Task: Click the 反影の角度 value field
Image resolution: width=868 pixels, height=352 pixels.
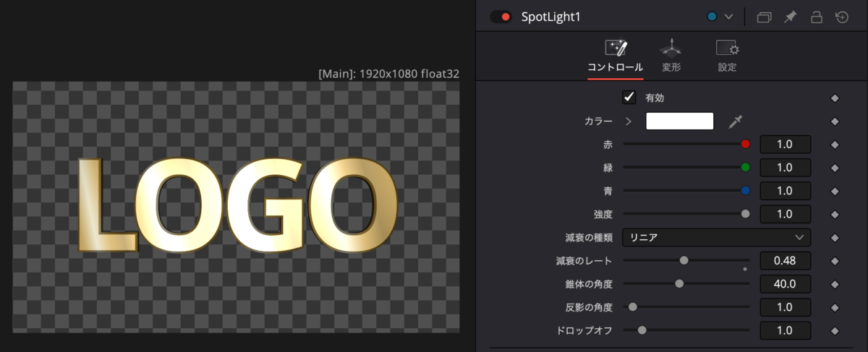Action: point(786,306)
